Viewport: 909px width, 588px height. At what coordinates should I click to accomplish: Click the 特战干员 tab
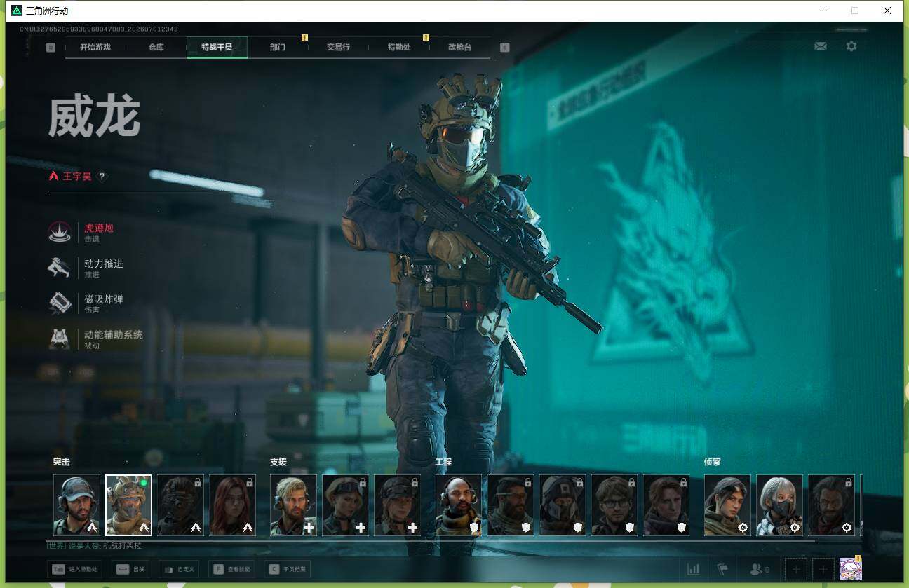(217, 48)
